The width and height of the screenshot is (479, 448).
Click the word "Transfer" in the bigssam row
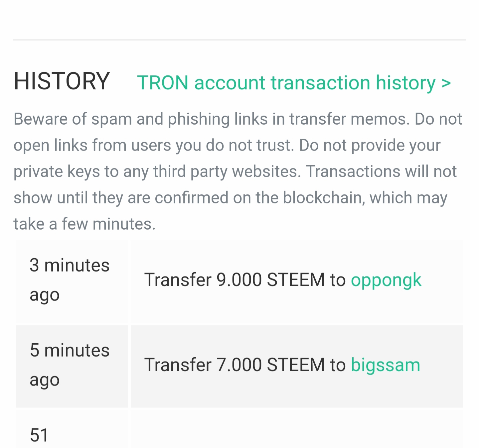pyautogui.click(x=178, y=365)
